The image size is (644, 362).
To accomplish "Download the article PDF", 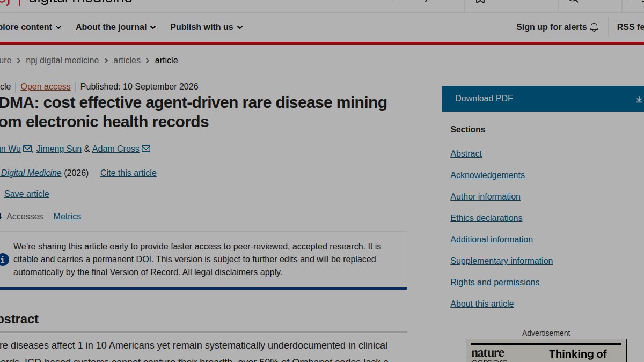I will pyautogui.click(x=543, y=99).
